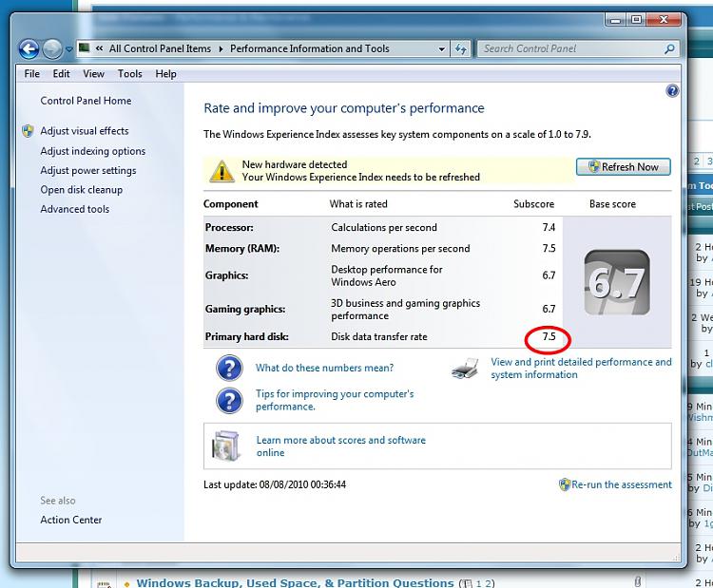Screen dimensions: 713x588
Task: Open the Help menu
Action: 166,73
